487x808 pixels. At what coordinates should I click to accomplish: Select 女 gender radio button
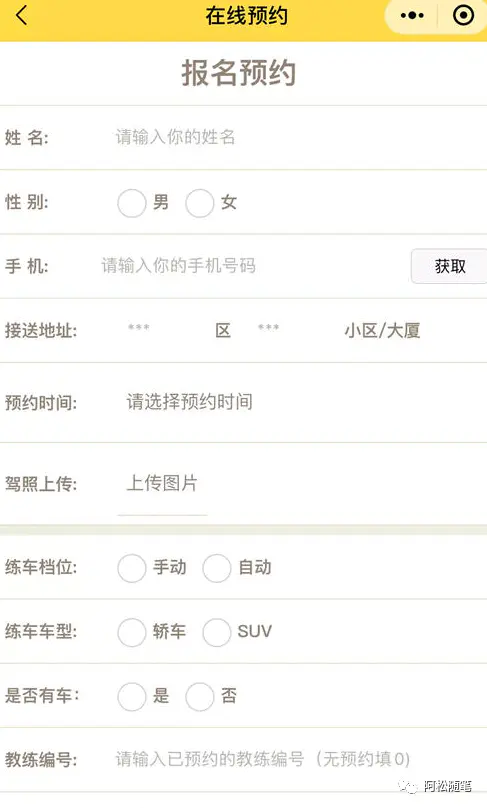199,203
